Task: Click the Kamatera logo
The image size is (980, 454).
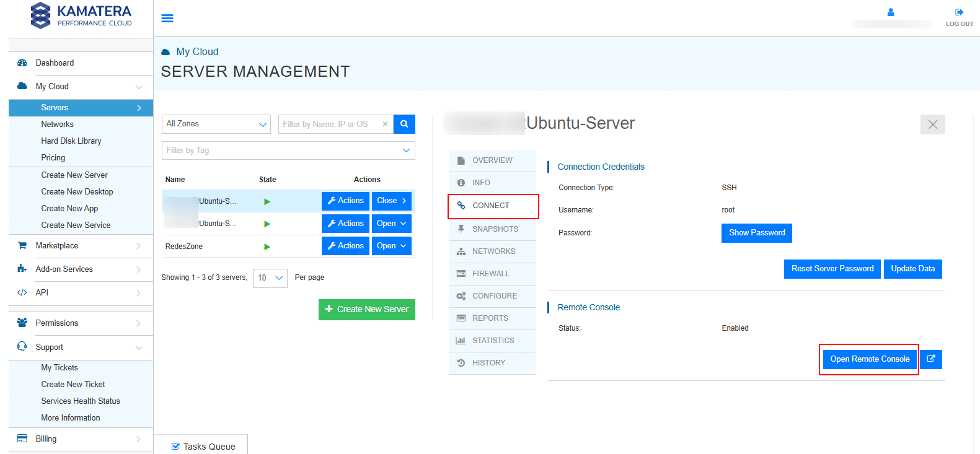Action: (81, 15)
